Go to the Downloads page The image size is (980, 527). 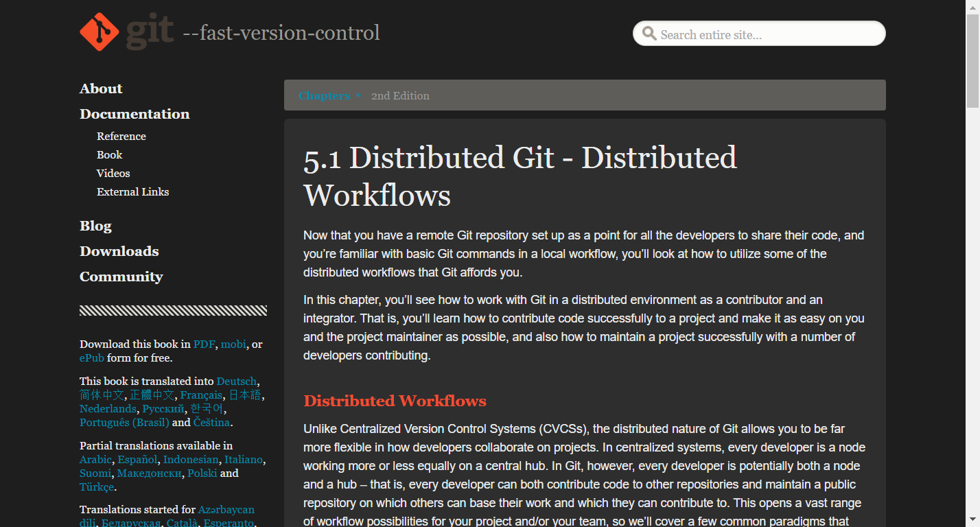click(119, 251)
